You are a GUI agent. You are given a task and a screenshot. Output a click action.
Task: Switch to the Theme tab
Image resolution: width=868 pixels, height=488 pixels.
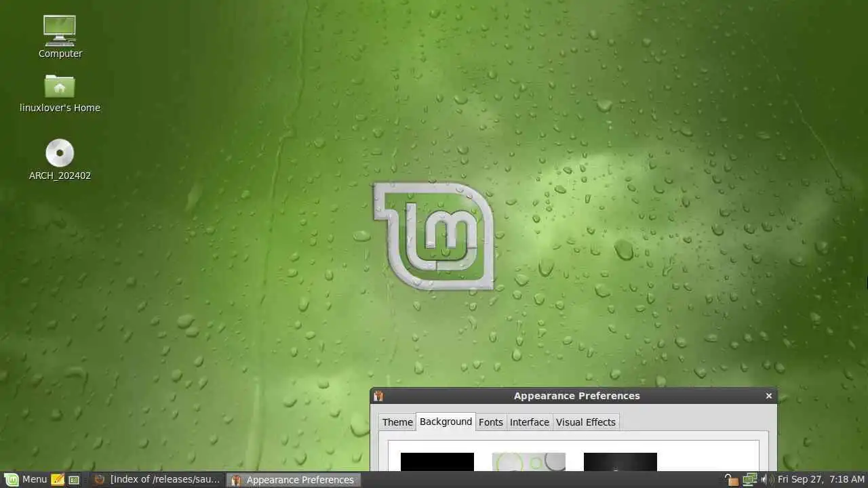coord(397,422)
